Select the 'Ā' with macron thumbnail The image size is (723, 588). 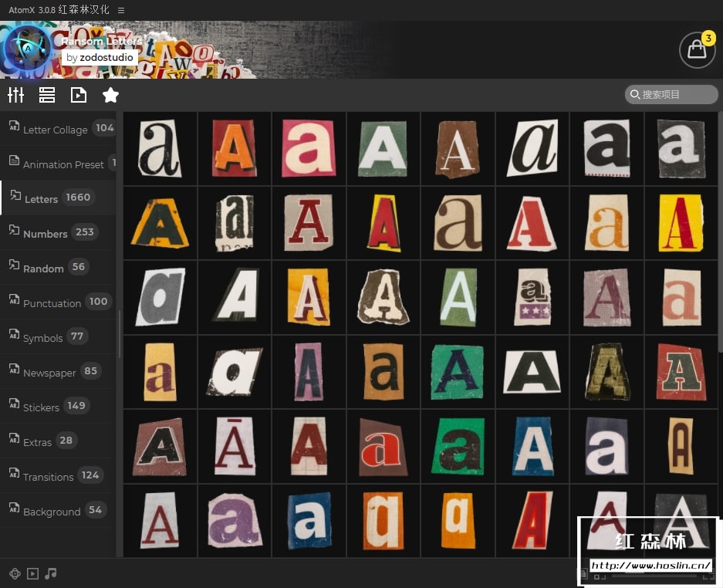(235, 447)
